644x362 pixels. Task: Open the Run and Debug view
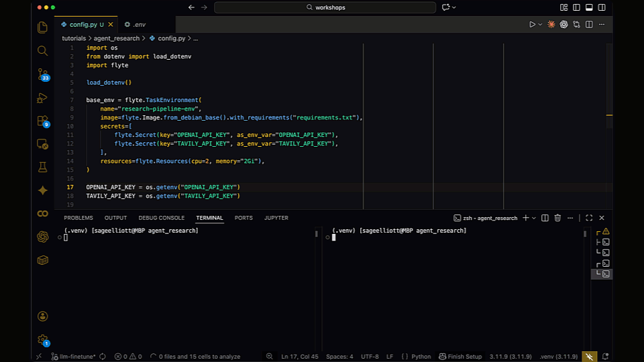click(43, 98)
